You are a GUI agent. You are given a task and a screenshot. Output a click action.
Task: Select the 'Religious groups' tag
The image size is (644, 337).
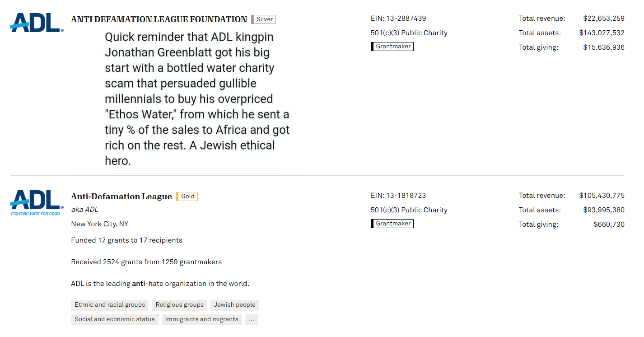coord(179,305)
